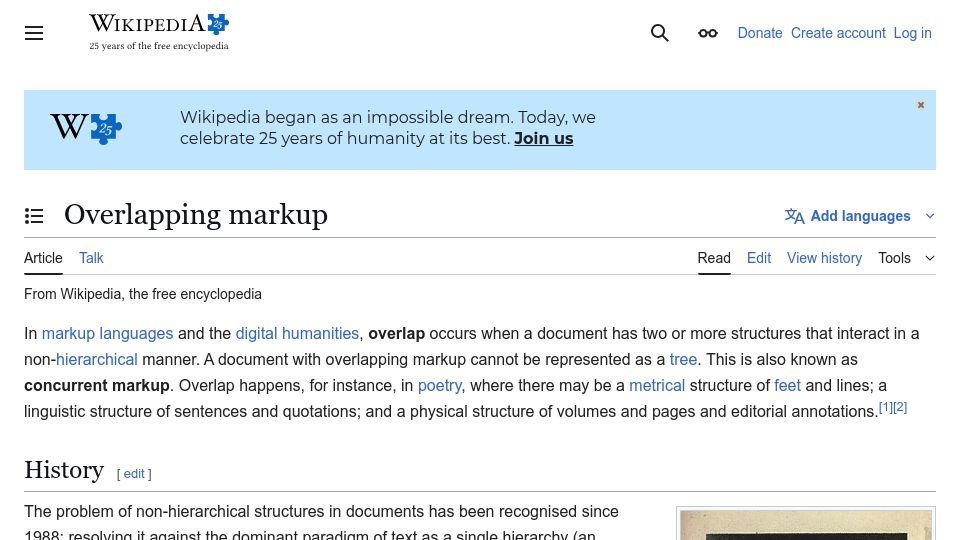Click the Log in link
The height and width of the screenshot is (540, 960).
(912, 33)
